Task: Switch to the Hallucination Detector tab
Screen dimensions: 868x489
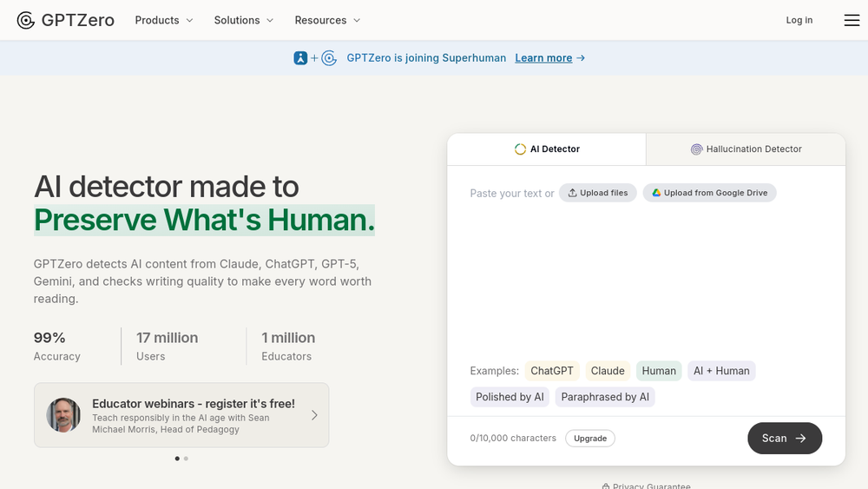Action: click(746, 149)
